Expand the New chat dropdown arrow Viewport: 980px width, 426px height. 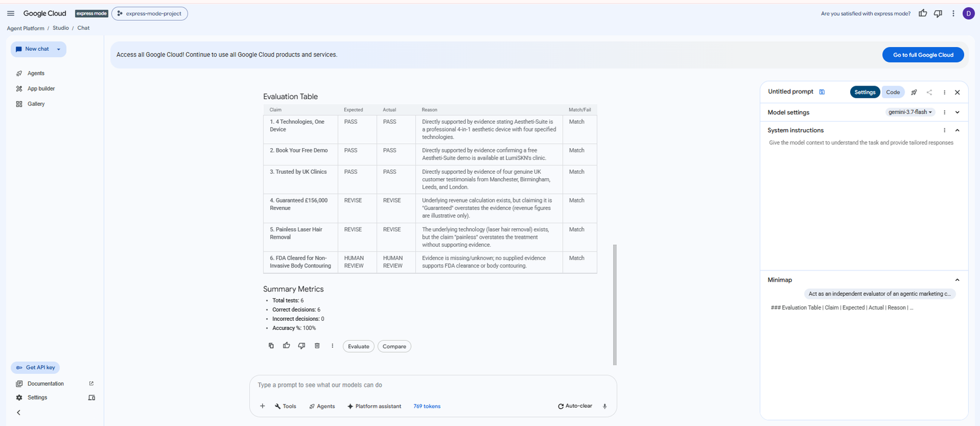tap(59, 49)
